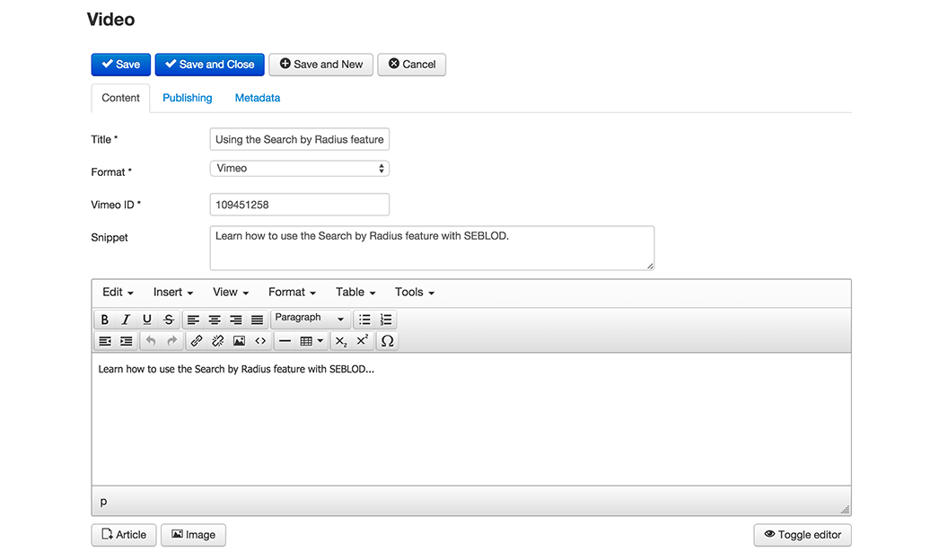This screenshot has width=939, height=560.
Task: Open the Tools menu
Action: 415,293
